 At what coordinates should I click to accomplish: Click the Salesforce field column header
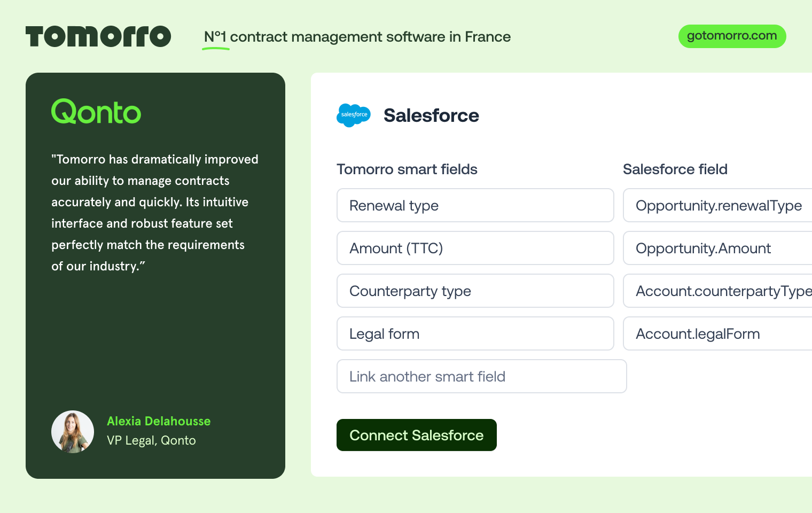coord(675,169)
